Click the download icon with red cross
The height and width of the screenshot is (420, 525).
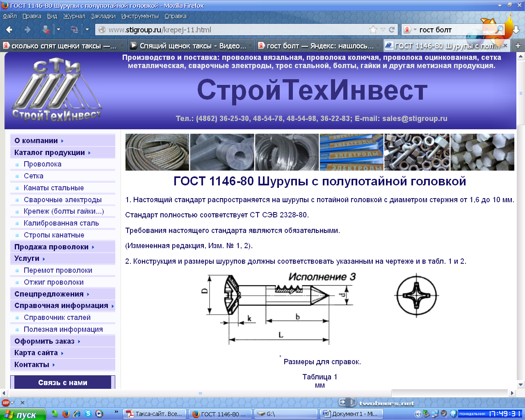(x=46, y=30)
